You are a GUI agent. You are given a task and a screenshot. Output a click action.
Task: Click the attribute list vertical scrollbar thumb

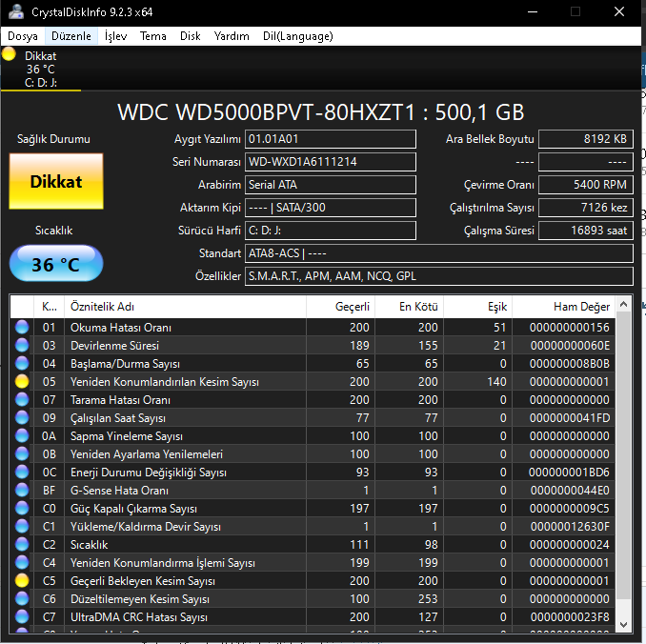coord(623,455)
